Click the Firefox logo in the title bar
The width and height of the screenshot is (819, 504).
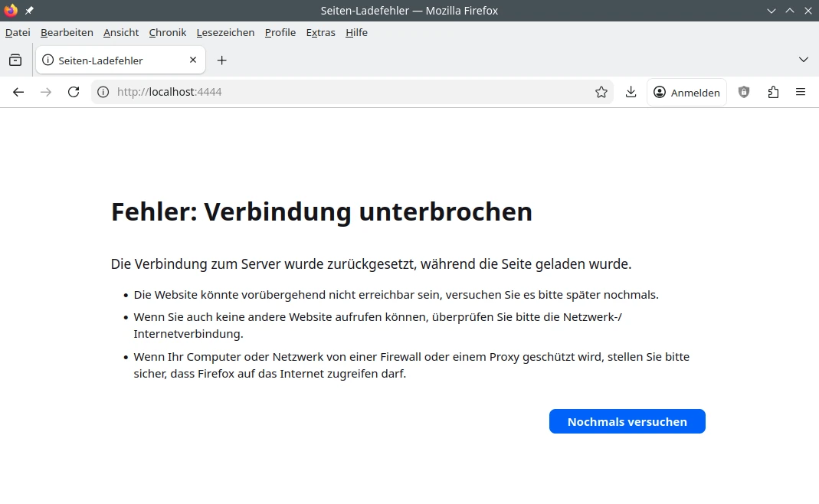(11, 10)
